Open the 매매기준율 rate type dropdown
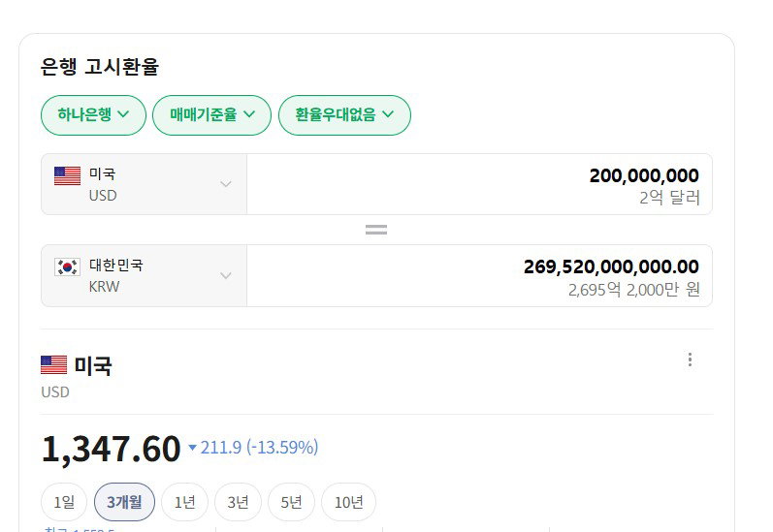The width and height of the screenshot is (773, 532). point(212,115)
